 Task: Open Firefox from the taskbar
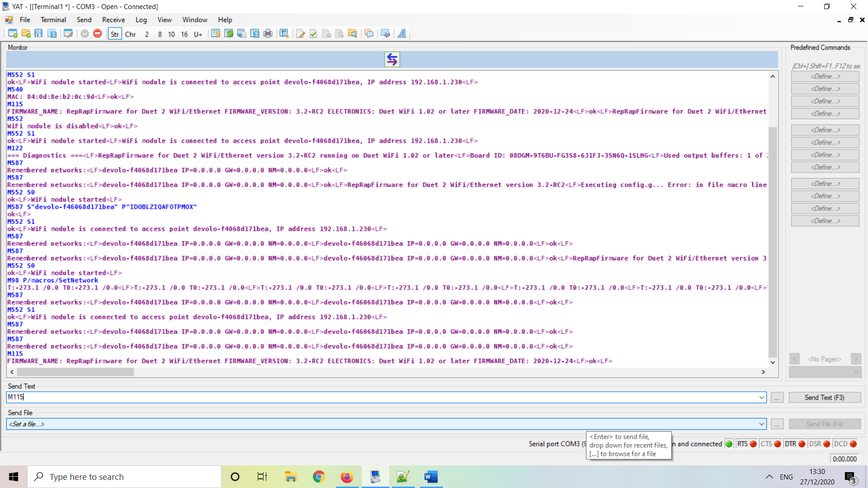click(x=347, y=477)
